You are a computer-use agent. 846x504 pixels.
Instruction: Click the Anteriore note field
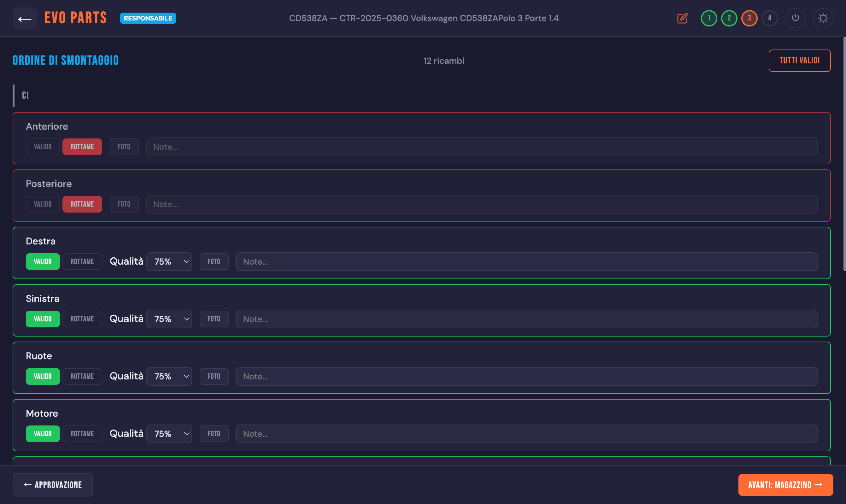coord(481,147)
